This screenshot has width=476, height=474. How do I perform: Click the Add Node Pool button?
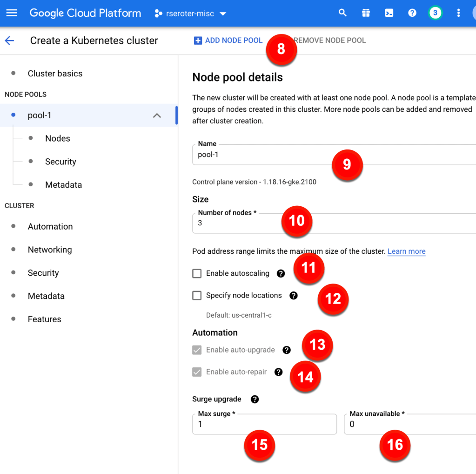pos(228,41)
